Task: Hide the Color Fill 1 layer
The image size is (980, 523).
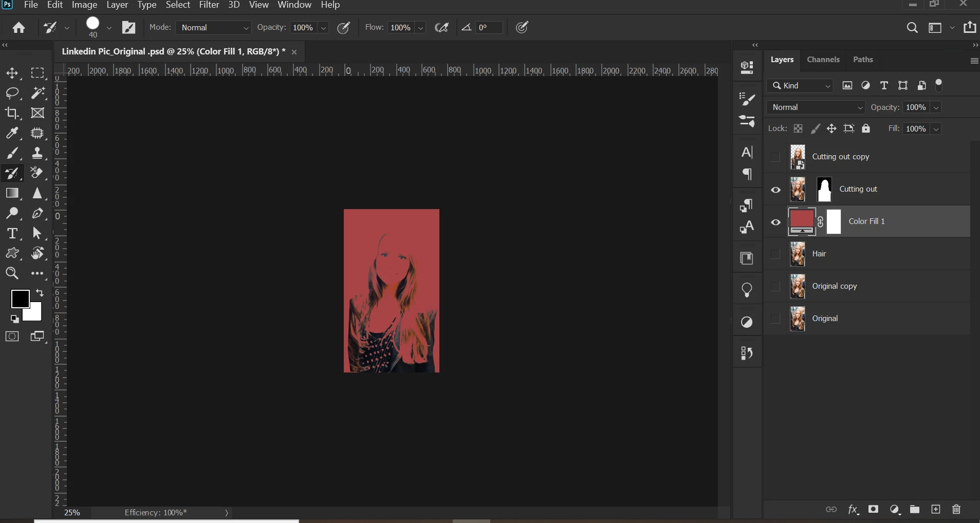Action: [775, 222]
